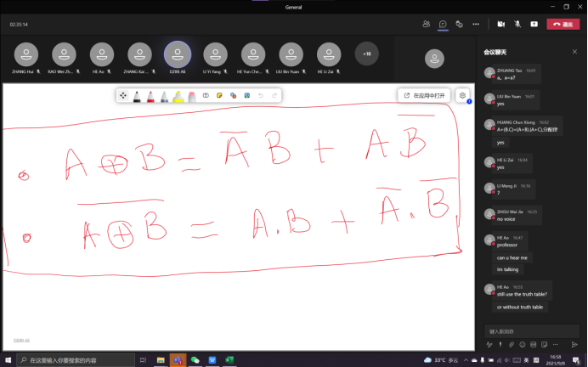The image size is (588, 367).
Task: Select the red pen tool
Action: click(x=150, y=96)
